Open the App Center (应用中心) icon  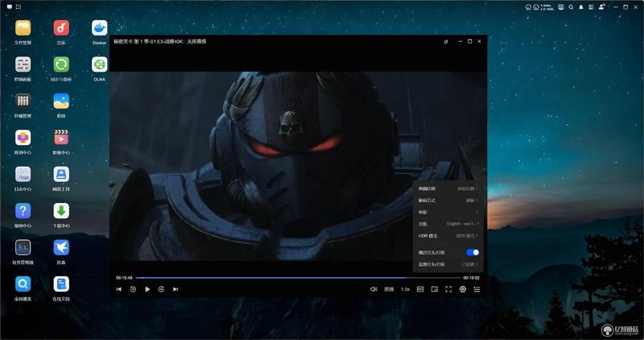[23, 138]
